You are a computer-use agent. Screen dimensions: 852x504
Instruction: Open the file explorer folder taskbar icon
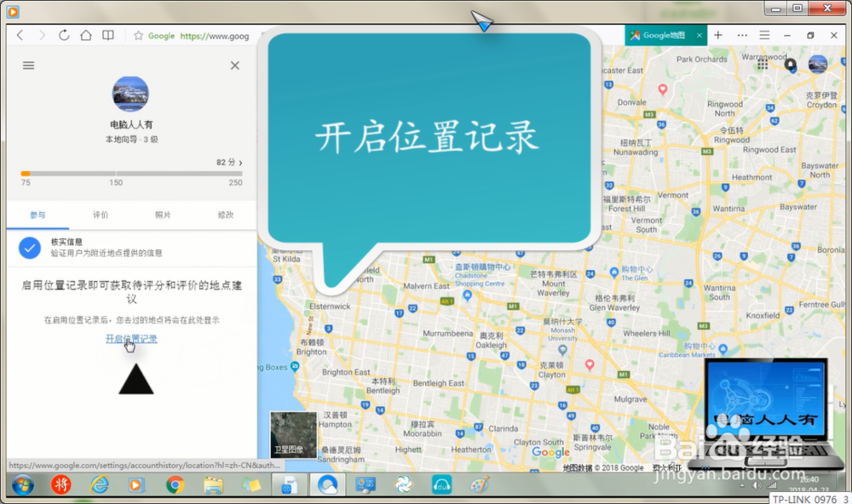[213, 484]
